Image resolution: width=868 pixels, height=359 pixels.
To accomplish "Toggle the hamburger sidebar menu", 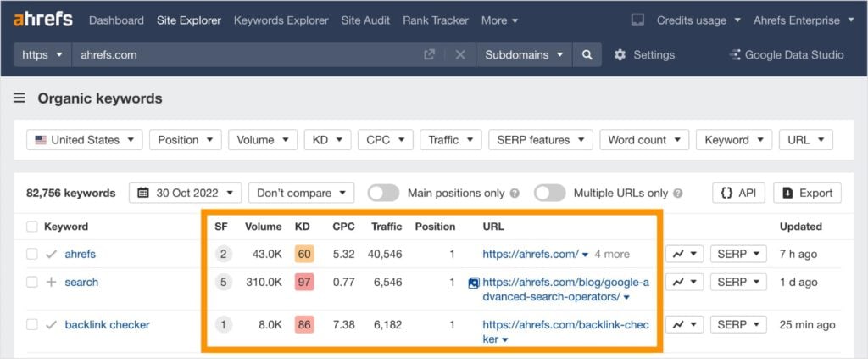I will point(19,98).
